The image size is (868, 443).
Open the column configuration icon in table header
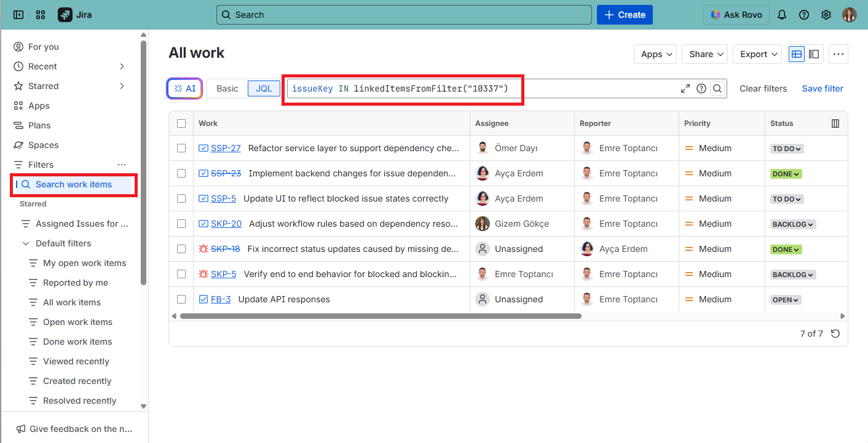pos(835,123)
